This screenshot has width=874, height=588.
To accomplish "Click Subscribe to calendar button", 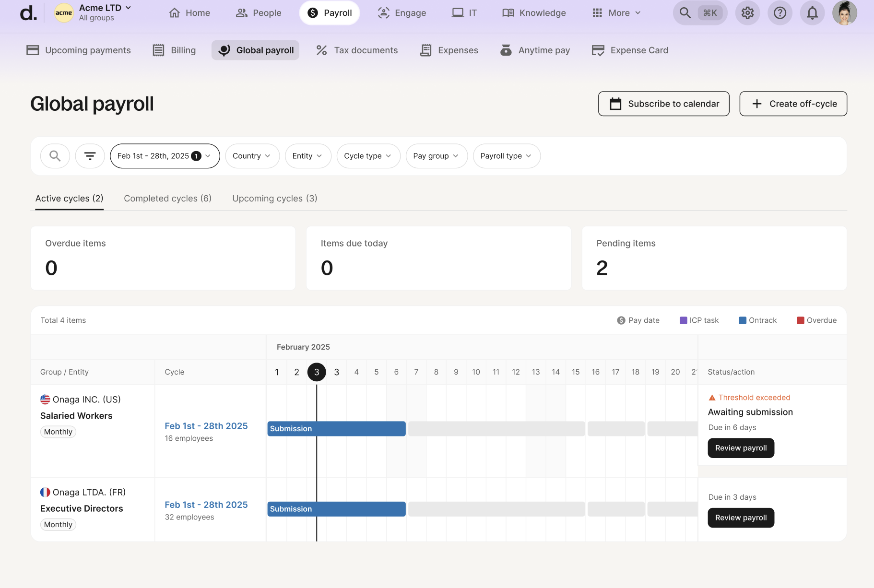I will [x=663, y=104].
